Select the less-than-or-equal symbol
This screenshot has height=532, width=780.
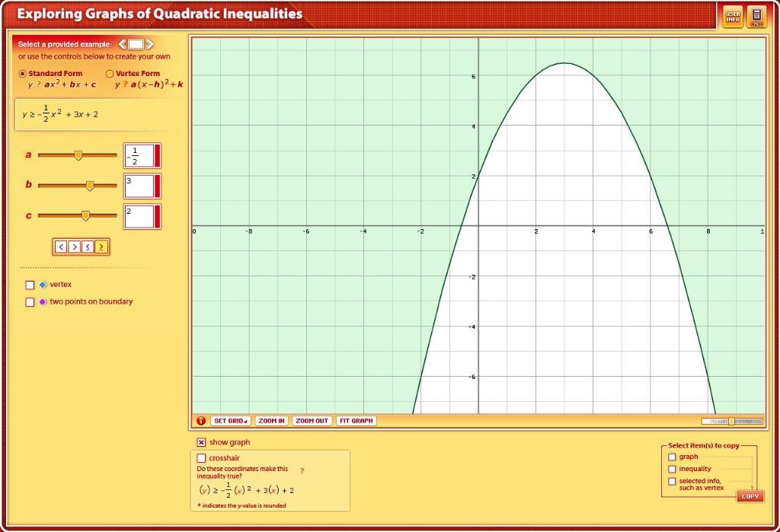pos(88,247)
